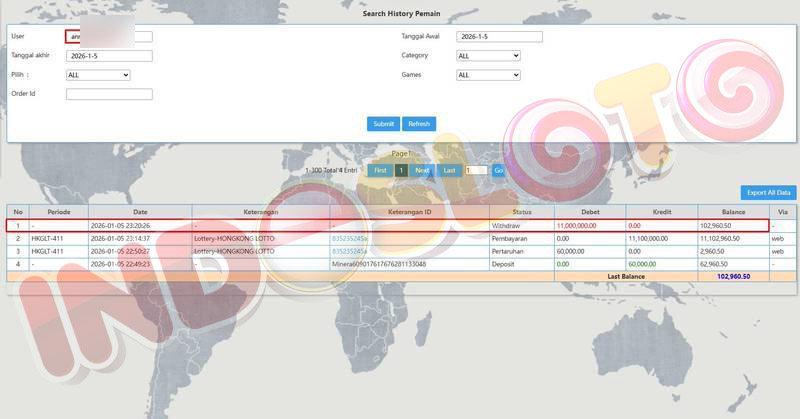
Task: Select page 1 in pagination
Action: pos(401,170)
